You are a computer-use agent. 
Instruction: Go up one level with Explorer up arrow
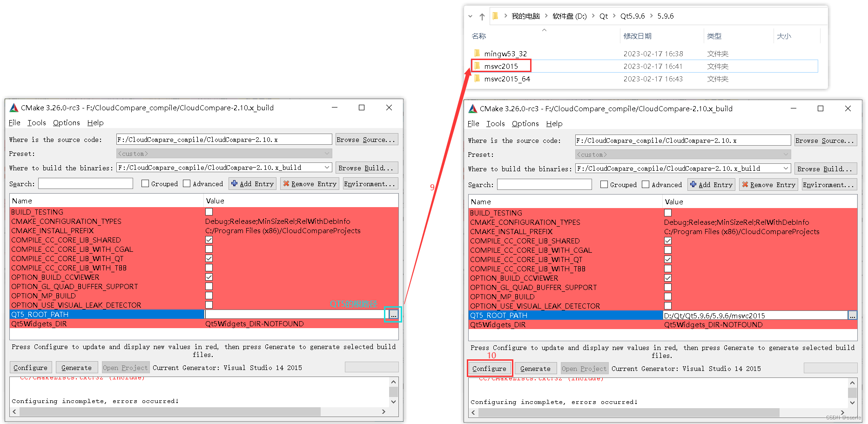coord(482,16)
